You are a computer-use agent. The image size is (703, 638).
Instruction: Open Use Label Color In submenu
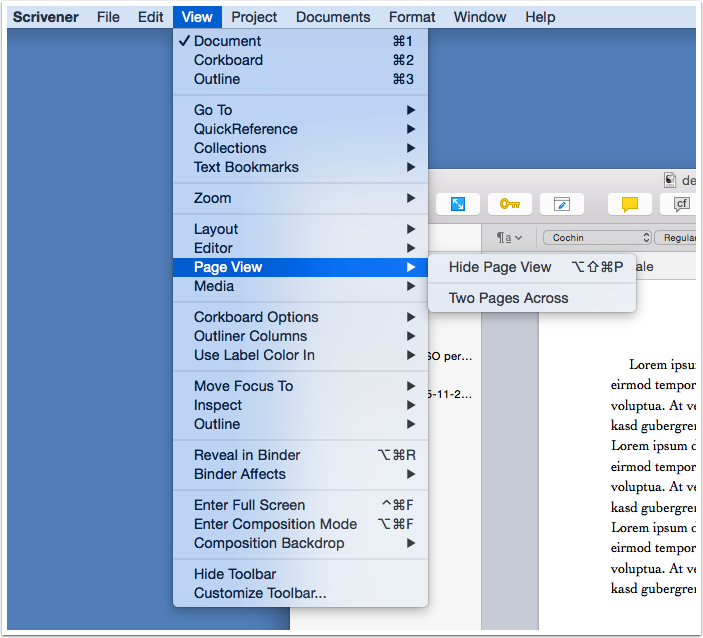coord(300,355)
